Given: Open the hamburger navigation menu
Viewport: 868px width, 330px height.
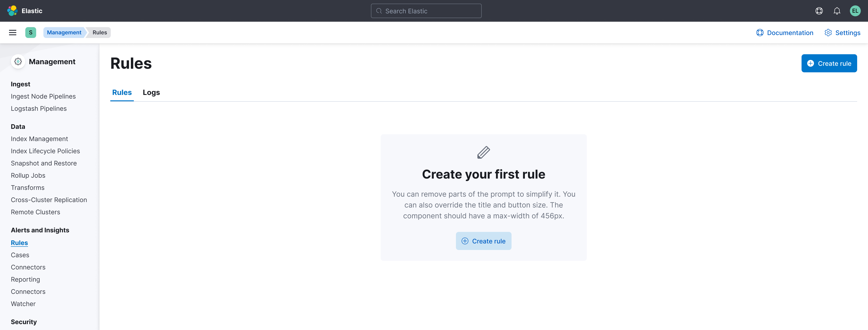Looking at the screenshot, I should [x=12, y=32].
